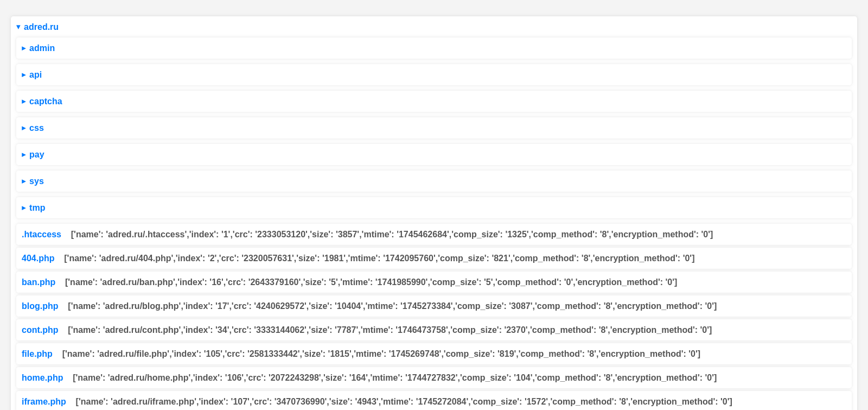Select the ban.php file link

(x=39, y=282)
